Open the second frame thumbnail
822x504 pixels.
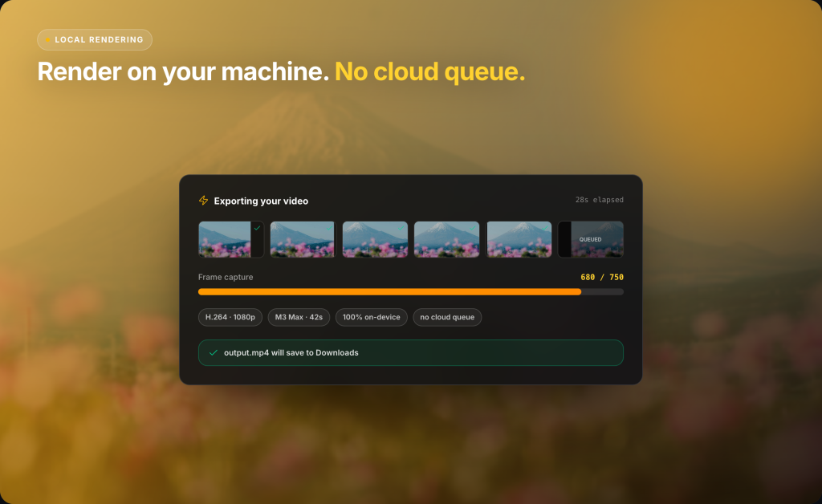(303, 239)
